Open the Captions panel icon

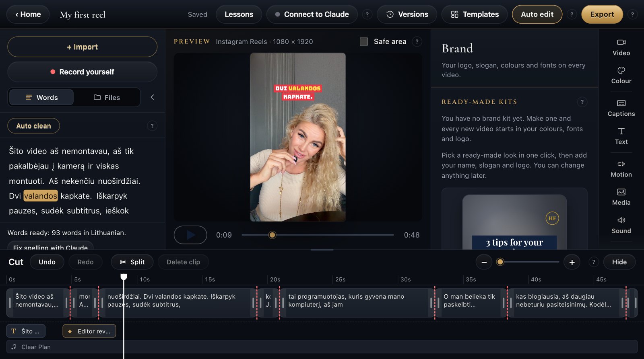[621, 109]
